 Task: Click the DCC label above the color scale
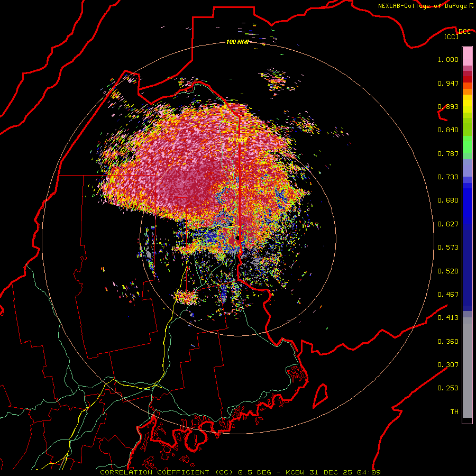pyautogui.click(x=464, y=32)
